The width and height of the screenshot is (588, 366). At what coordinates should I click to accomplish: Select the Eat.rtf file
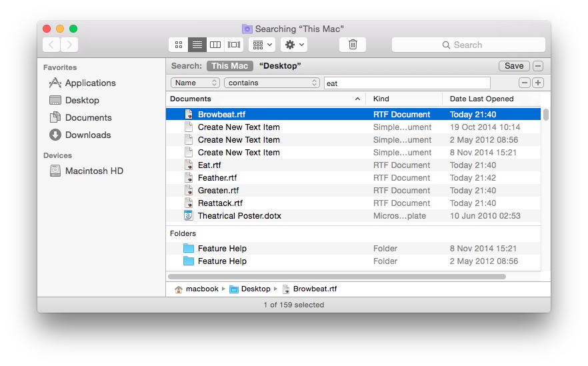(353, 165)
